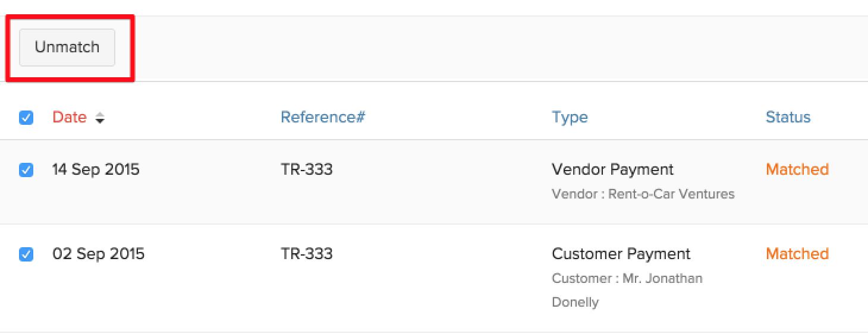Sort by the Date column header
Image resolution: width=868 pixels, height=334 pixels.
tap(70, 117)
